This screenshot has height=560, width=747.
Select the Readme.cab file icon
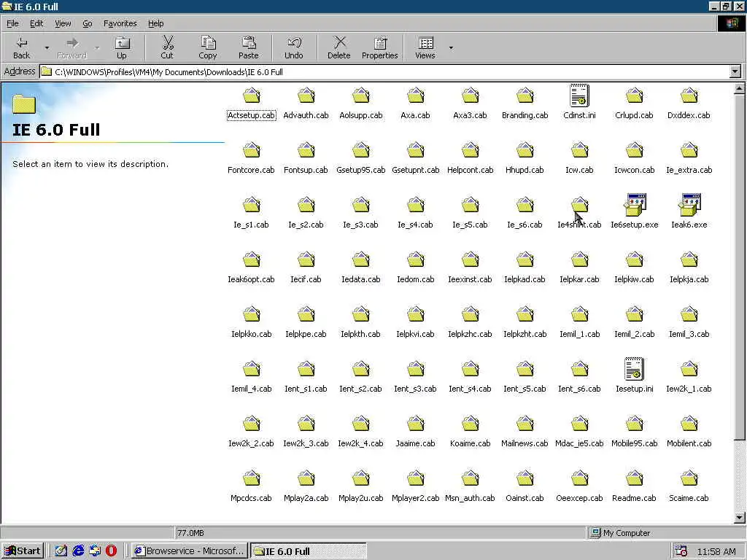[634, 478]
